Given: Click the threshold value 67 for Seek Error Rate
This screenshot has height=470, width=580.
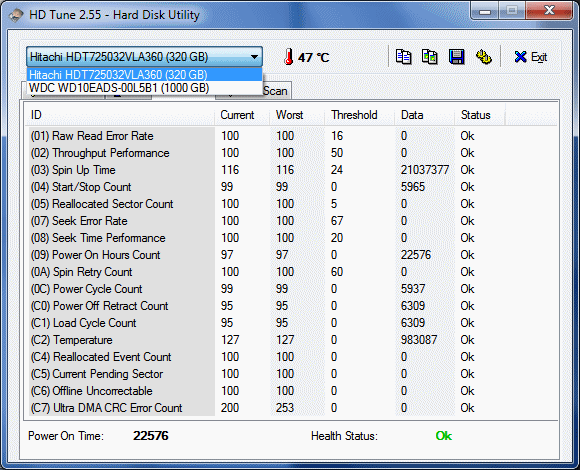Looking at the screenshot, I should [337, 221].
